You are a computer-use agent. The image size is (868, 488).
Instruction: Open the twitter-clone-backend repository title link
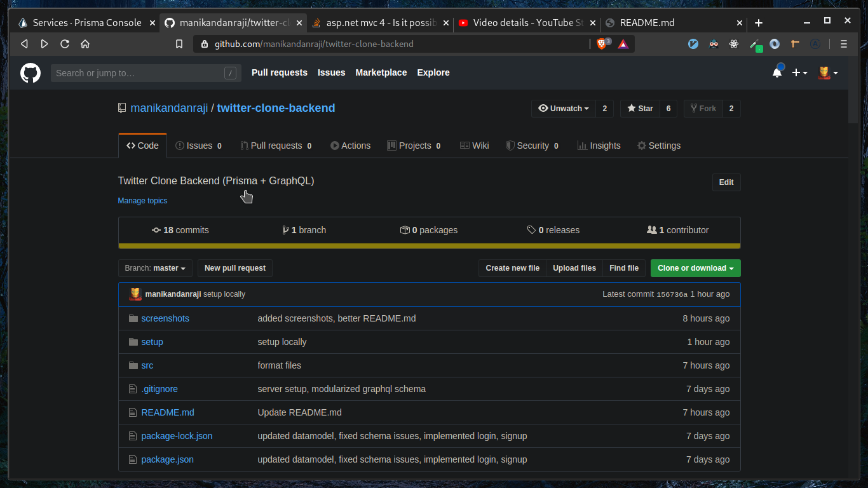coord(276,108)
